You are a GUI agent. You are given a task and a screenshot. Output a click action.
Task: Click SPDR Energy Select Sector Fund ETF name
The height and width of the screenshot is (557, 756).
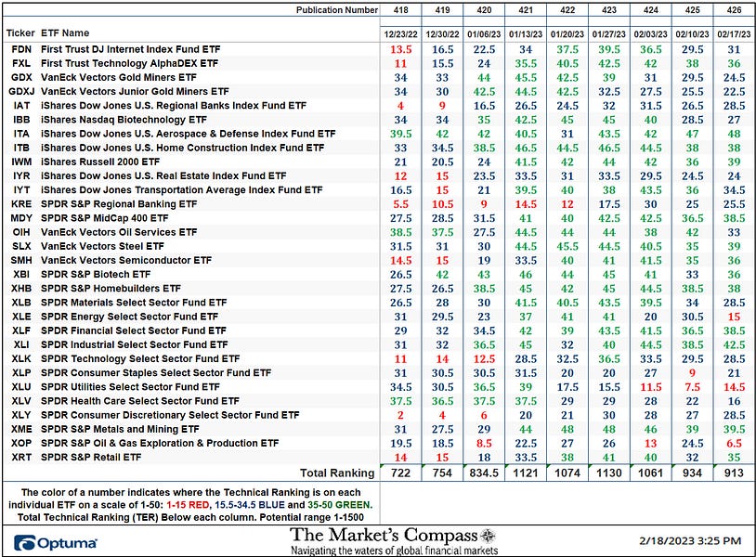pos(130,317)
